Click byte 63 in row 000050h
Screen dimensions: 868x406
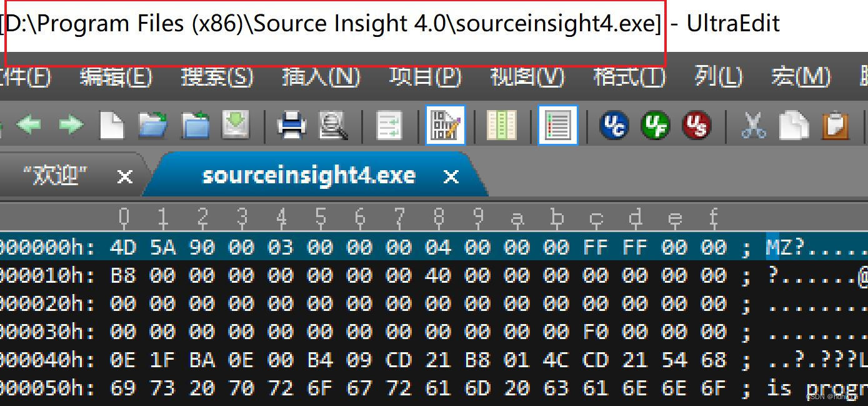coord(556,388)
